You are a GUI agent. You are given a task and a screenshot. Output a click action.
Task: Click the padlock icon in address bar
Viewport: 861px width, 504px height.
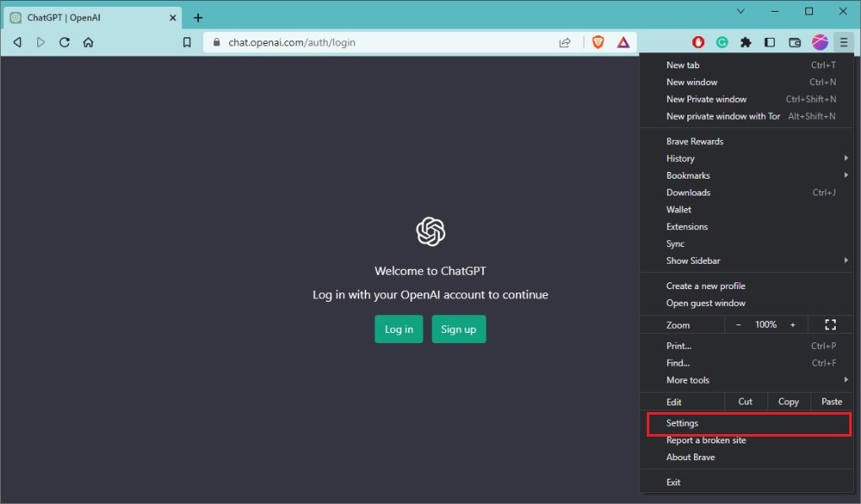tap(218, 42)
